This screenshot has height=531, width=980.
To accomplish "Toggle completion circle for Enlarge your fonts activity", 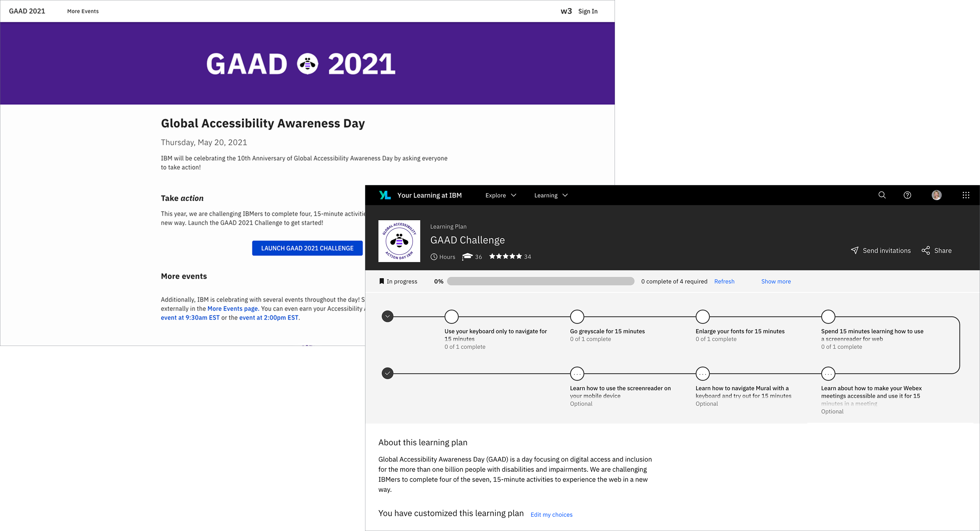I will click(702, 317).
